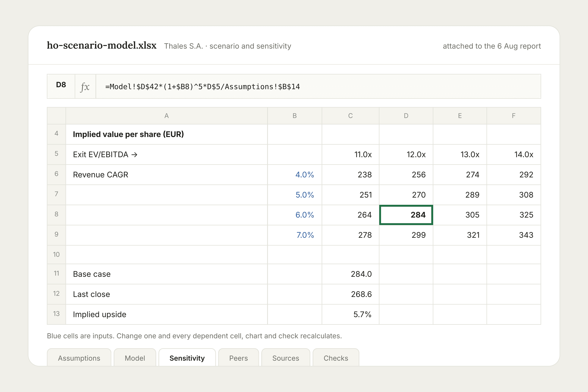Select row 9 header
Viewport: 588px width, 392px height.
[x=56, y=235]
